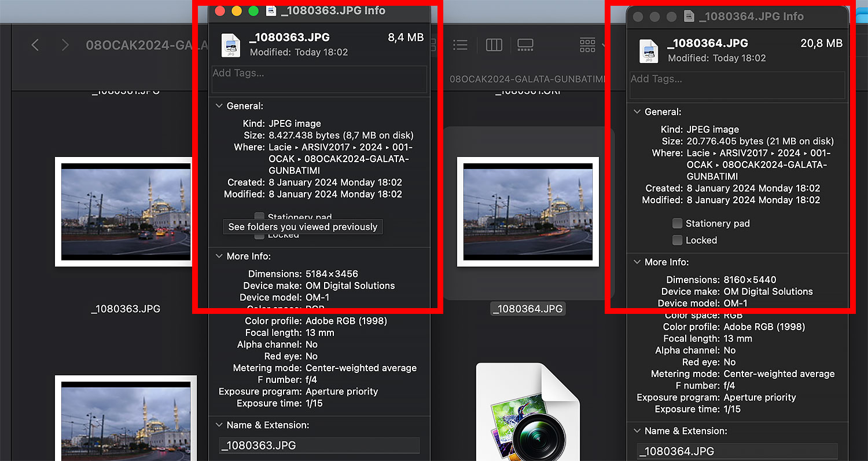The image size is (868, 461).
Task: Click the name field containing _1080364.JPG
Action: pyautogui.click(x=737, y=451)
